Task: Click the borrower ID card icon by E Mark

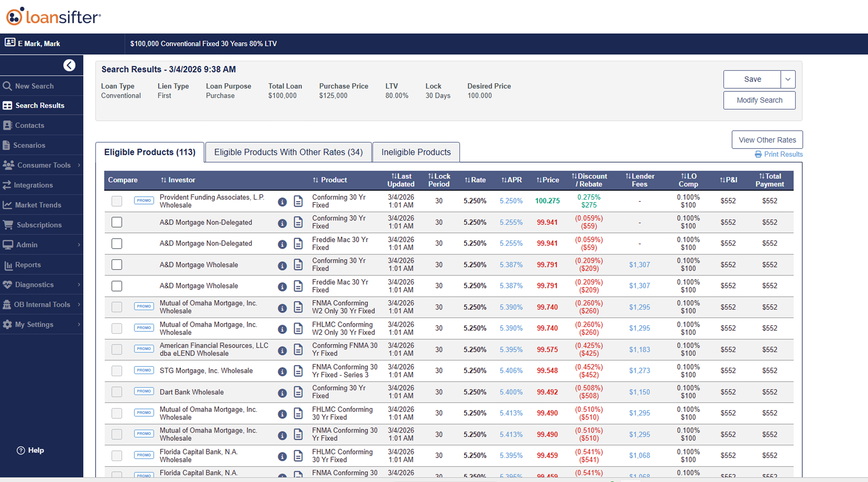Action: (10, 42)
